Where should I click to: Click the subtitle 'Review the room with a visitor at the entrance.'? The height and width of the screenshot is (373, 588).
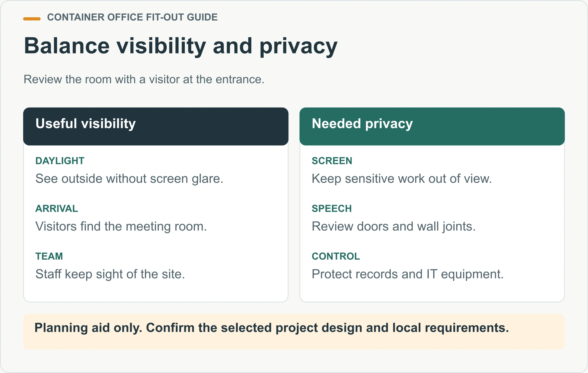pyautogui.click(x=144, y=79)
